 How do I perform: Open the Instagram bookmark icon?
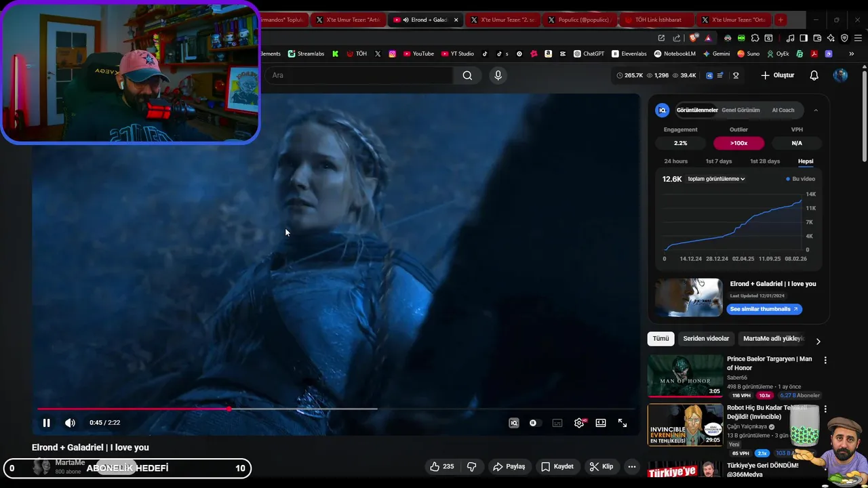(392, 54)
